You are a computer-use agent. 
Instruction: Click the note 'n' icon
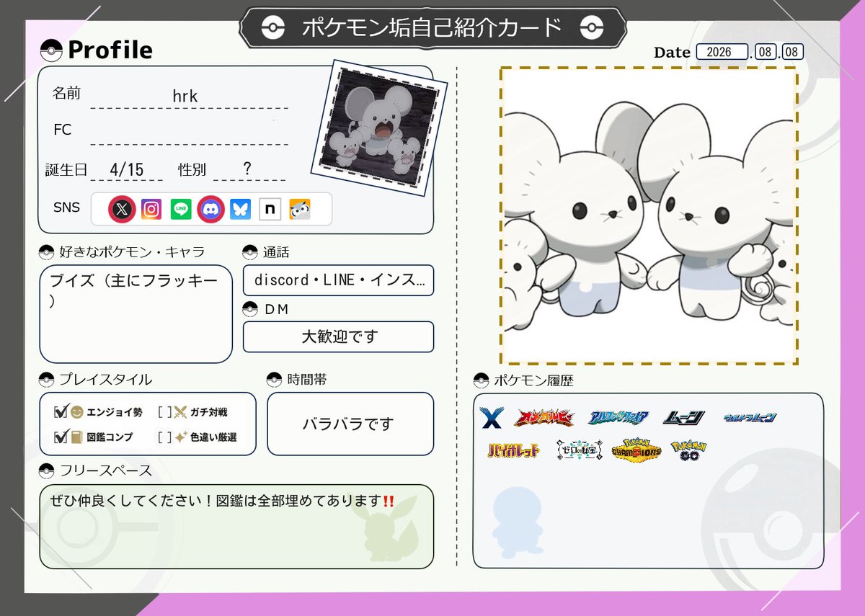270,210
